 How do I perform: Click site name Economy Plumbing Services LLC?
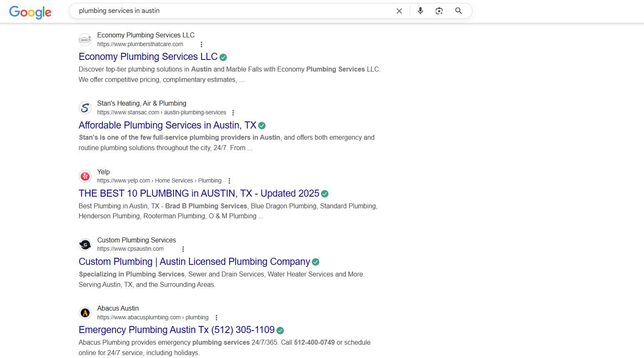coord(146,35)
